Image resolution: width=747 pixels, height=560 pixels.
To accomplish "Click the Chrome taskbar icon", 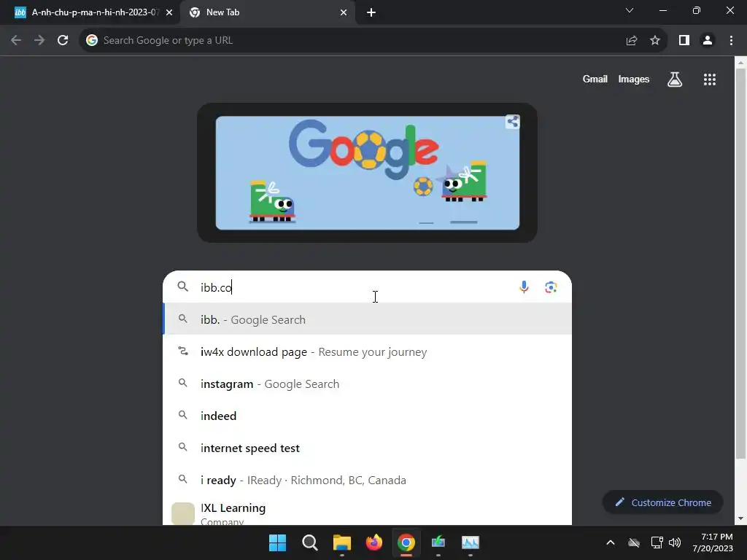I will tap(406, 542).
